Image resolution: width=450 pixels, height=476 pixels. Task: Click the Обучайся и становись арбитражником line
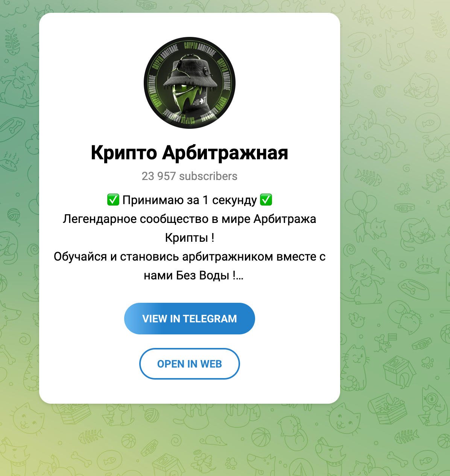click(190, 256)
